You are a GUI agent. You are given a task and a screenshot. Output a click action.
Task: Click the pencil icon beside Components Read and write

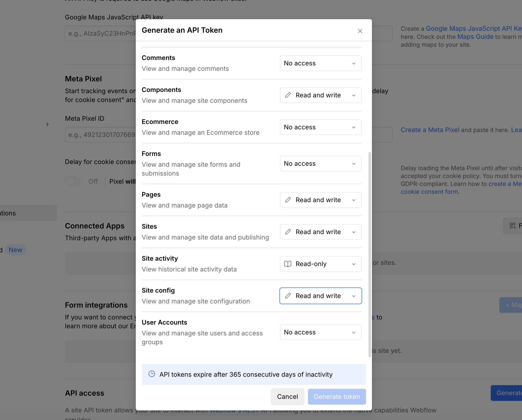tap(288, 95)
